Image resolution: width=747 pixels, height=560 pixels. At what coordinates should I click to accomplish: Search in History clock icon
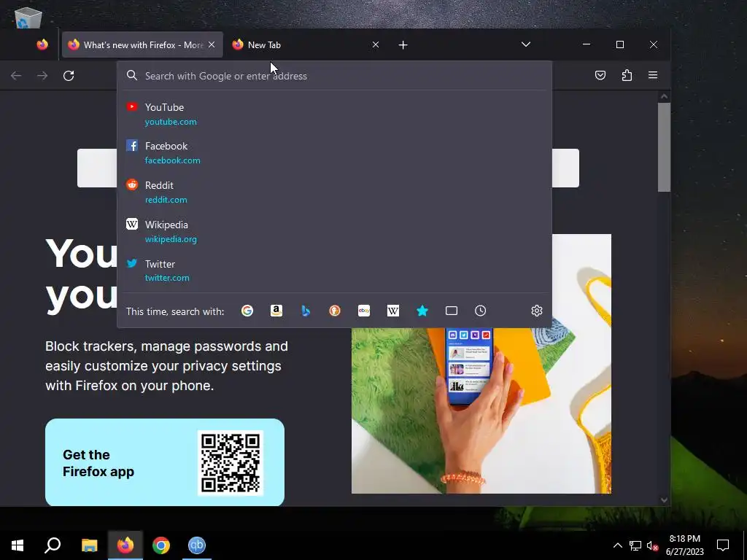(x=481, y=311)
